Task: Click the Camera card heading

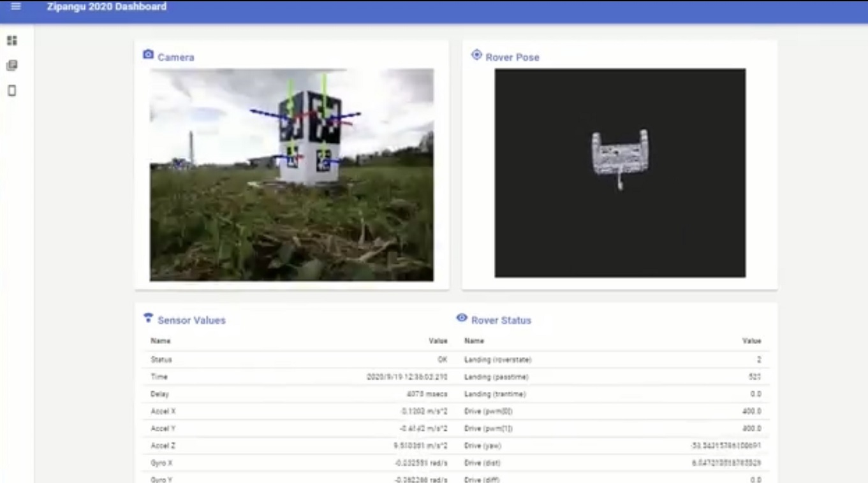Action: click(176, 57)
